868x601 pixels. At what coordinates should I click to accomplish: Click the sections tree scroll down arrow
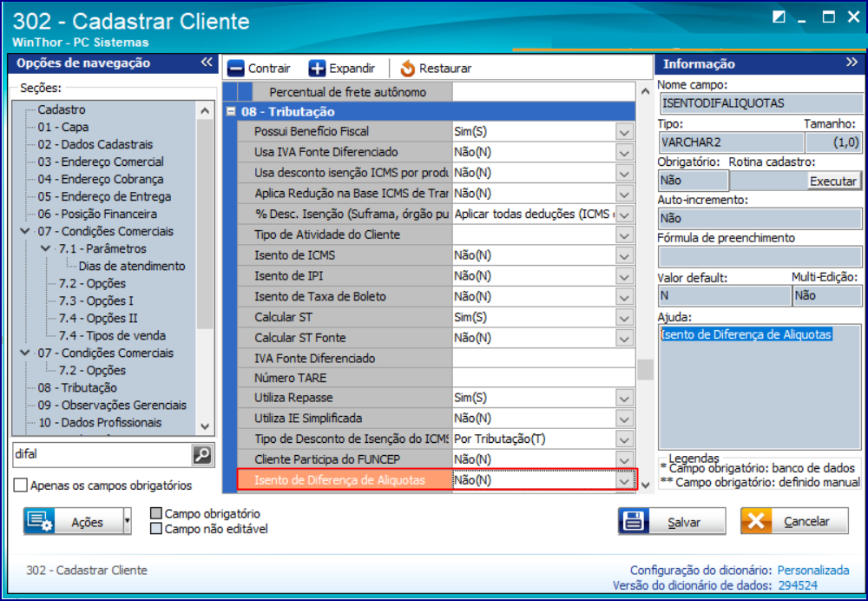tap(205, 426)
